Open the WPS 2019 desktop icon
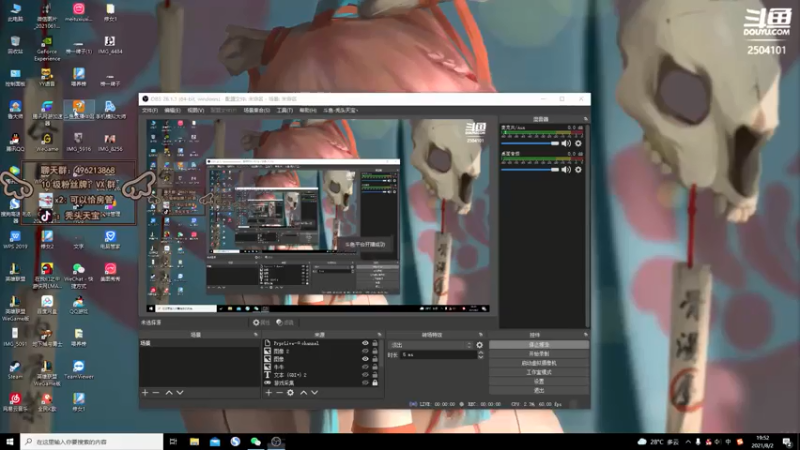 pos(15,240)
